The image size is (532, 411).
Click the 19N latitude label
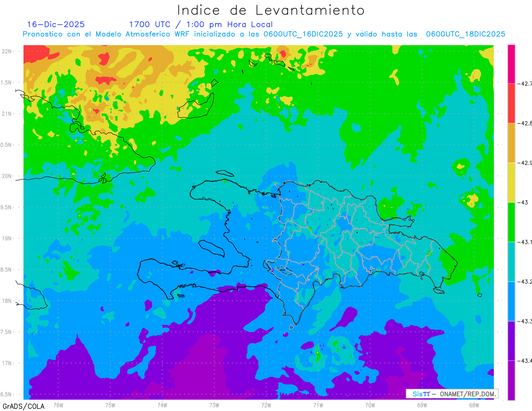point(7,238)
